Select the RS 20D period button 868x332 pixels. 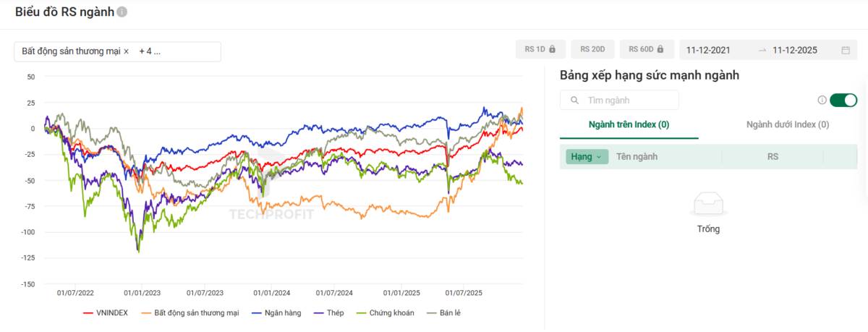592,50
